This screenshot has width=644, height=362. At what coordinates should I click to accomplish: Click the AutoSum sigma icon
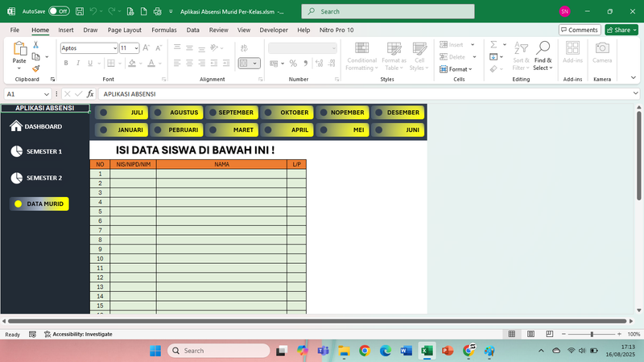coord(493,45)
